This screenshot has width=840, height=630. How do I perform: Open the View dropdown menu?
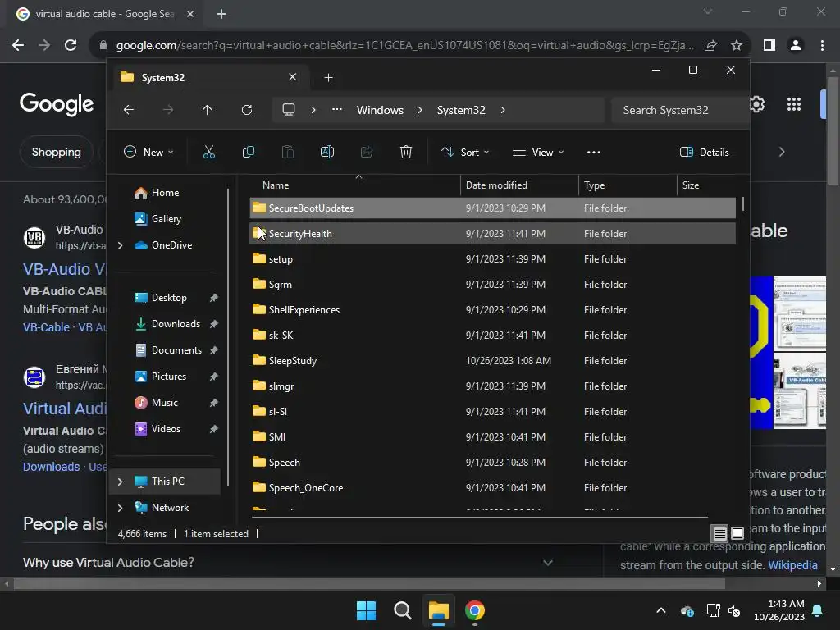[x=538, y=152]
